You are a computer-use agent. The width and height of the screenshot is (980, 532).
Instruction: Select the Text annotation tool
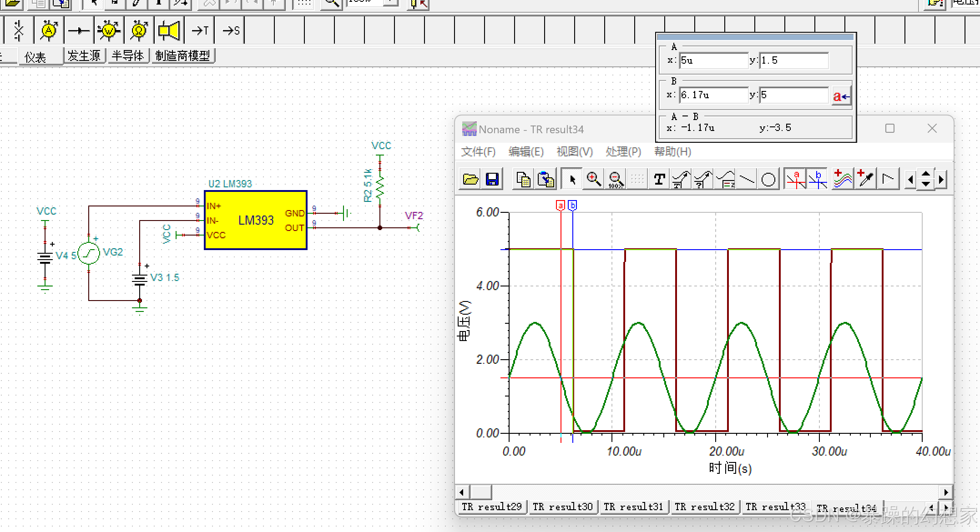659,180
